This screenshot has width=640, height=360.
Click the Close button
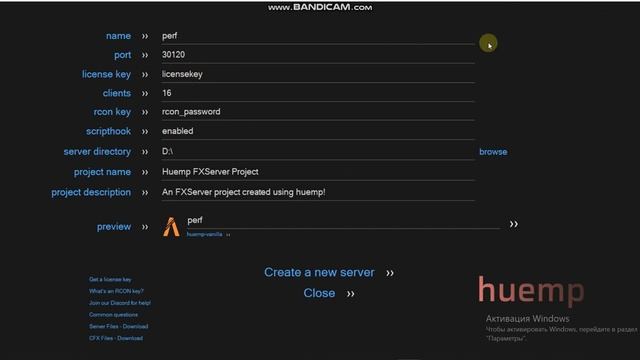pos(319,293)
